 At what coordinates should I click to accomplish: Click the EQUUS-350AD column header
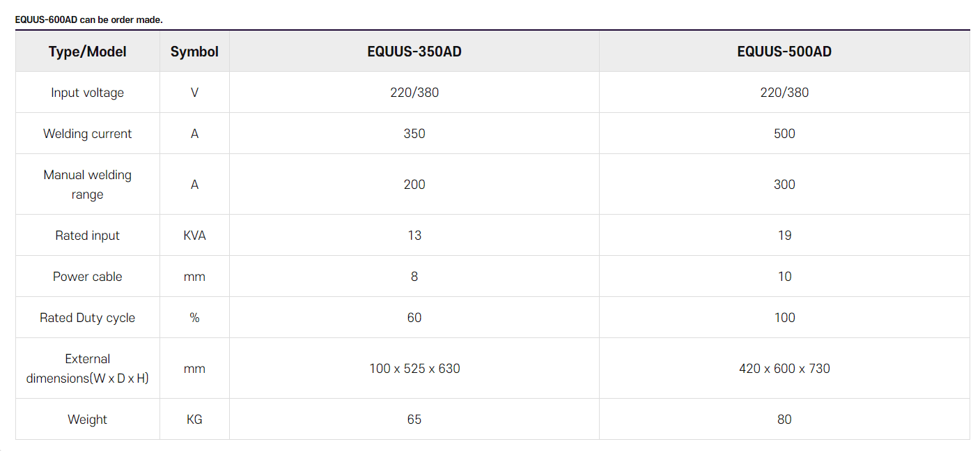pyautogui.click(x=414, y=52)
